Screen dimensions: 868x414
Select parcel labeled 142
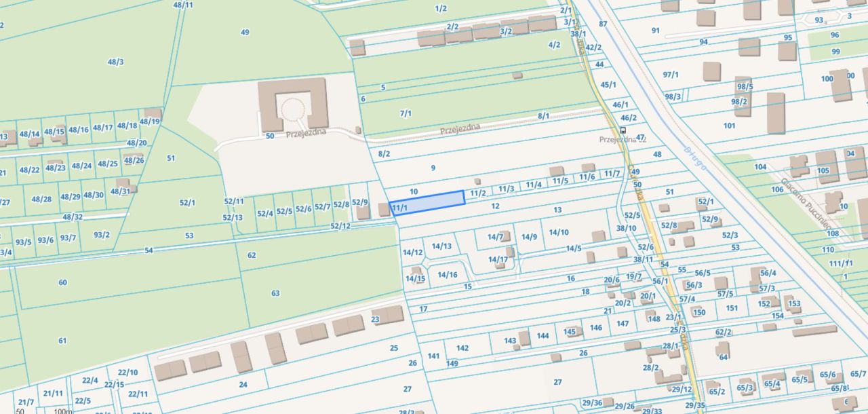click(462, 348)
